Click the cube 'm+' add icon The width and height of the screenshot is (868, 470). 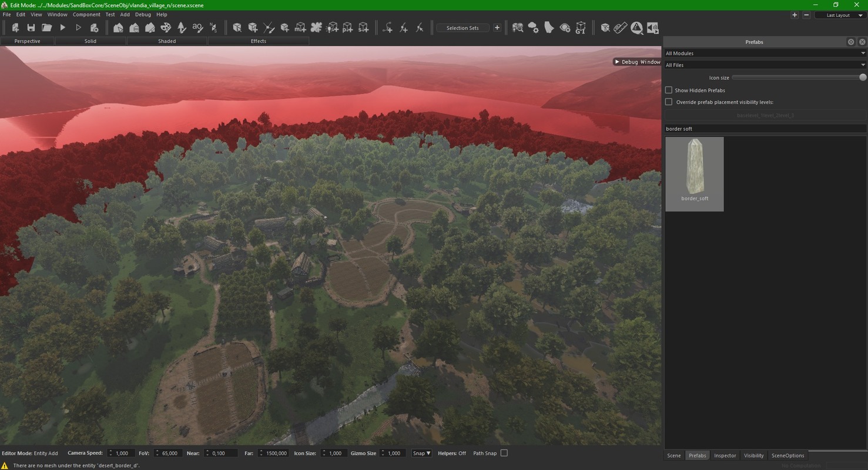300,28
